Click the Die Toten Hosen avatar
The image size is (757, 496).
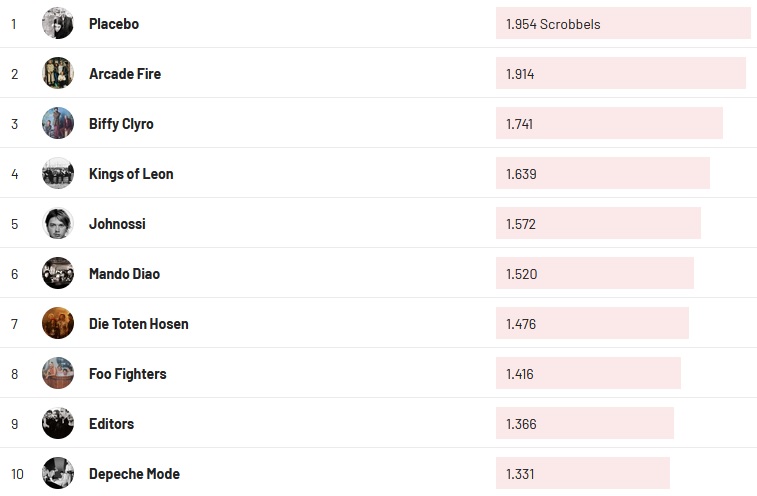(58, 323)
